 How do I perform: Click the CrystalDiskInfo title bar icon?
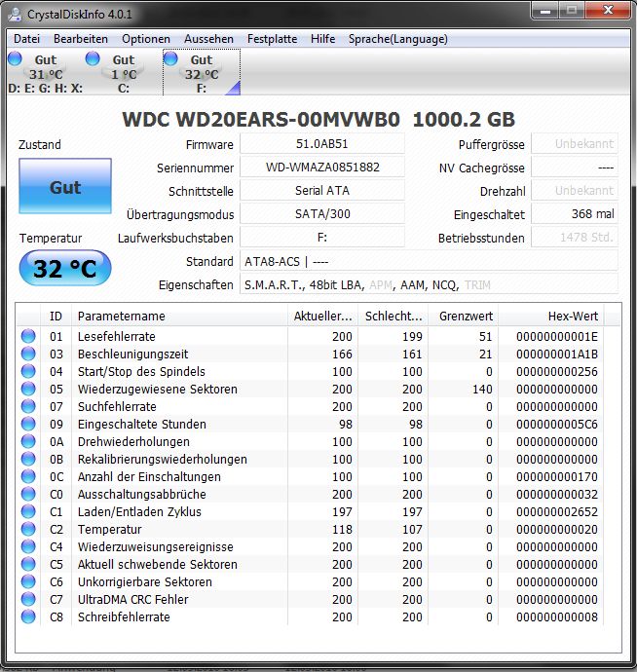coord(15,15)
